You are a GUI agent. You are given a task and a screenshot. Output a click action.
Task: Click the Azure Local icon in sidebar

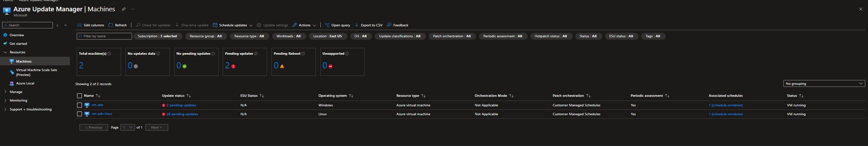tap(12, 83)
